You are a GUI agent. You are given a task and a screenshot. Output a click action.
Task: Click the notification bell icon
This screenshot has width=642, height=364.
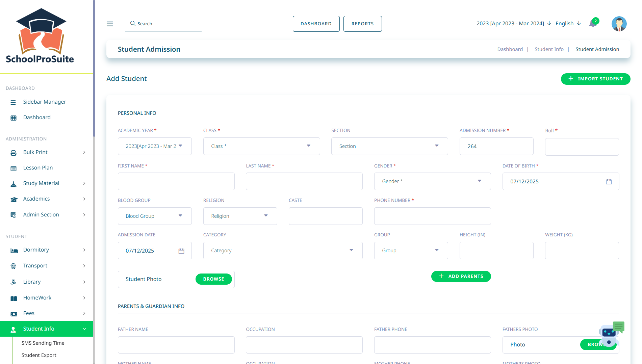coord(593,24)
